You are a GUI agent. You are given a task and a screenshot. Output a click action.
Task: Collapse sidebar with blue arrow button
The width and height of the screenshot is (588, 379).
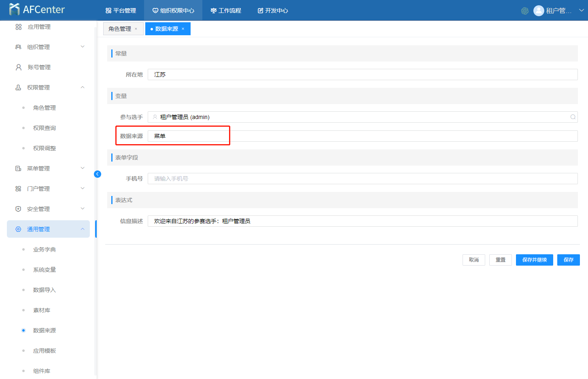pos(98,174)
